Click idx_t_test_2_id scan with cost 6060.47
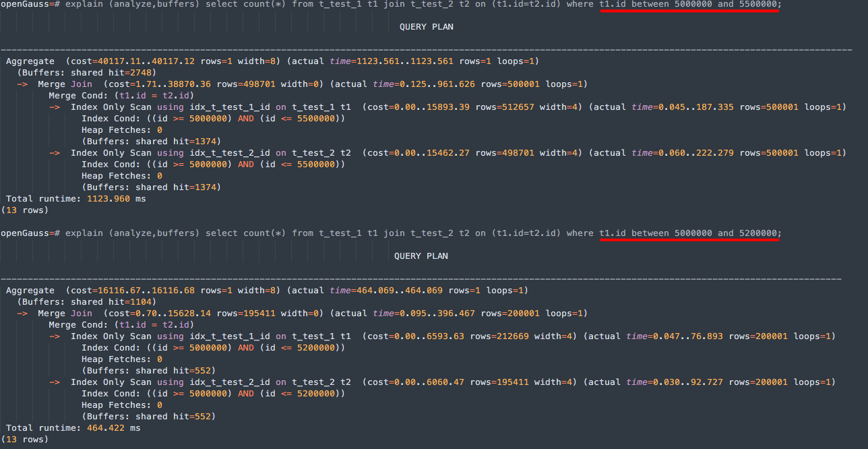 point(442,382)
